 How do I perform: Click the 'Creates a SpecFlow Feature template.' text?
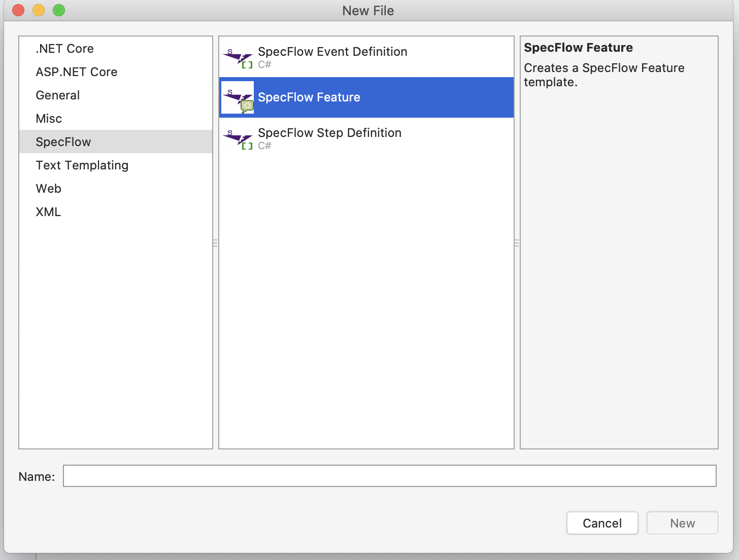tap(604, 75)
